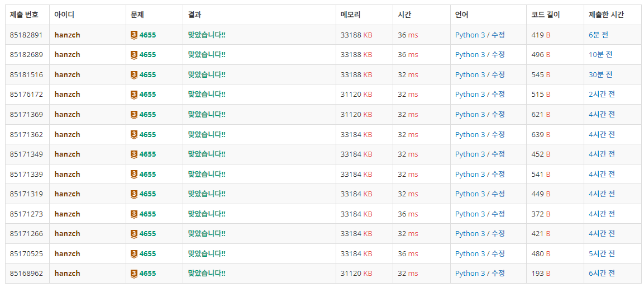Click the '맞았습니다!!' result in row 85170525
The height and width of the screenshot is (287, 644).
[207, 253]
